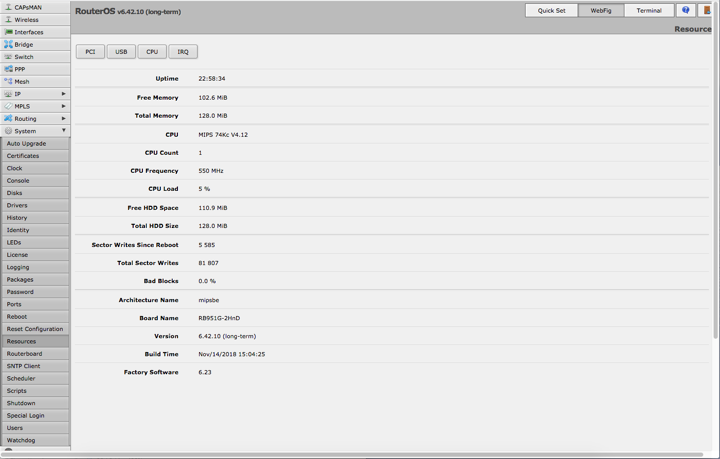Click Board Name value RB951G-2HnD

pyautogui.click(x=219, y=318)
